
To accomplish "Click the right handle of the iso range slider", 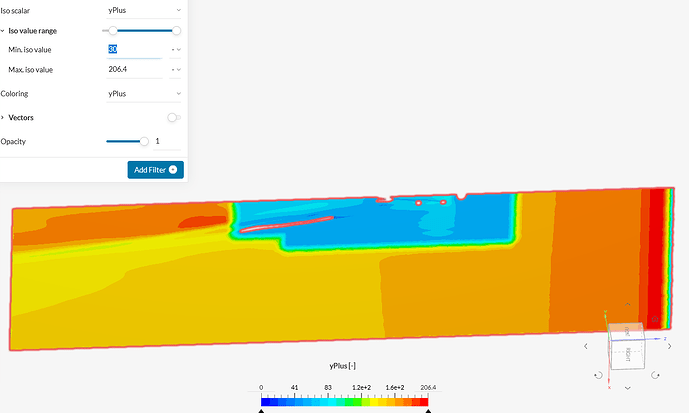I will coord(176,30).
